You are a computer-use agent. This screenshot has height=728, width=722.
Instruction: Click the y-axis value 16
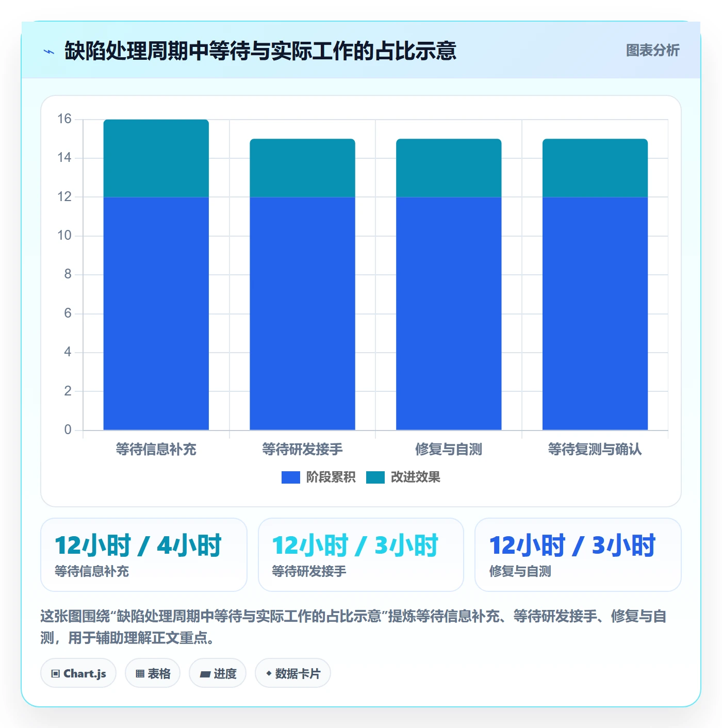point(64,119)
